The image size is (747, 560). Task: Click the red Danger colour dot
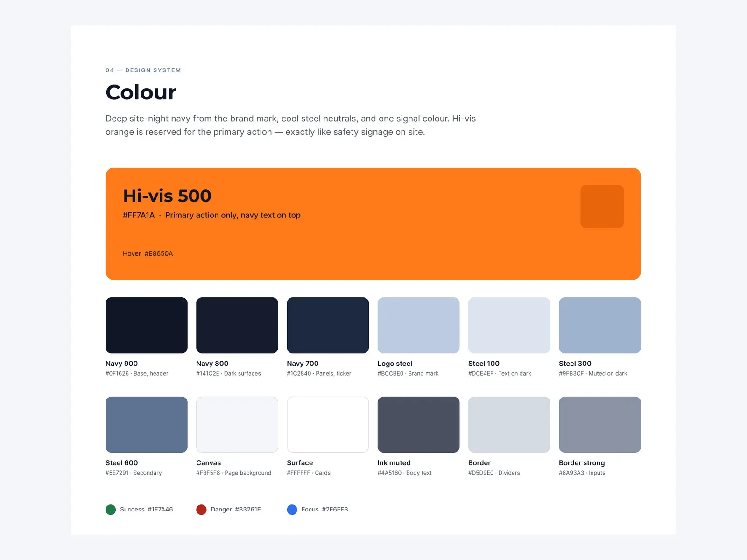[x=201, y=510]
